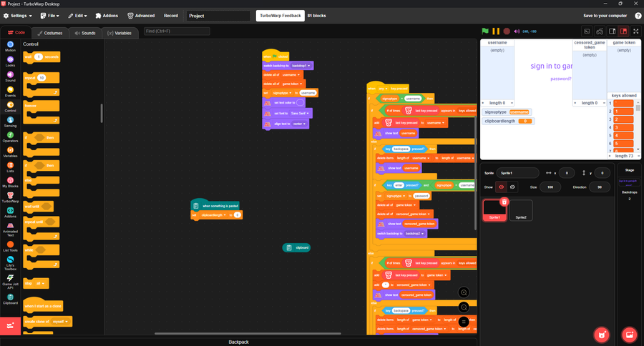Open the List Tools block category

pyautogui.click(x=10, y=246)
